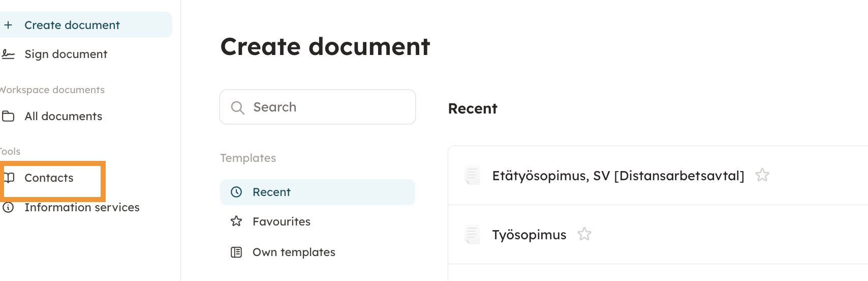The image size is (868, 281).
Task: Open Information services
Action: pyautogui.click(x=82, y=207)
